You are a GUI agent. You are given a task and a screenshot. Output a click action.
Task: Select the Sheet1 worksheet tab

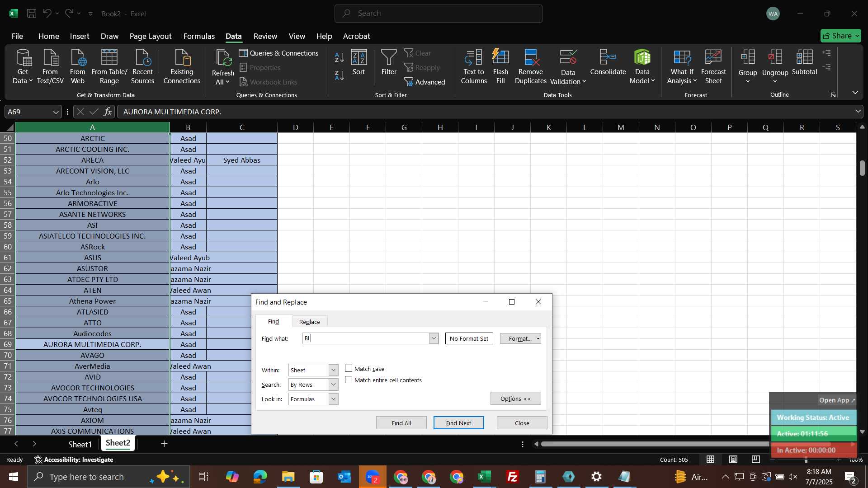click(80, 444)
